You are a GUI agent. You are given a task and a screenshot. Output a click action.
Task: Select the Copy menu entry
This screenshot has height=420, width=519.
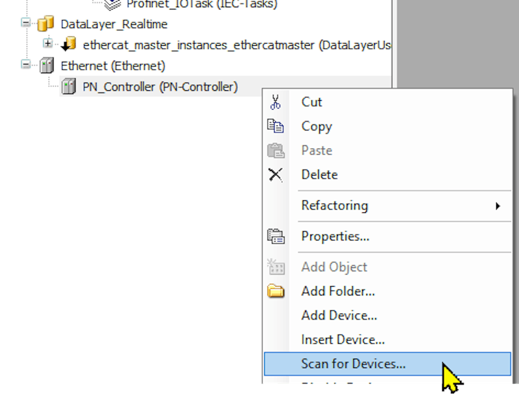(316, 126)
